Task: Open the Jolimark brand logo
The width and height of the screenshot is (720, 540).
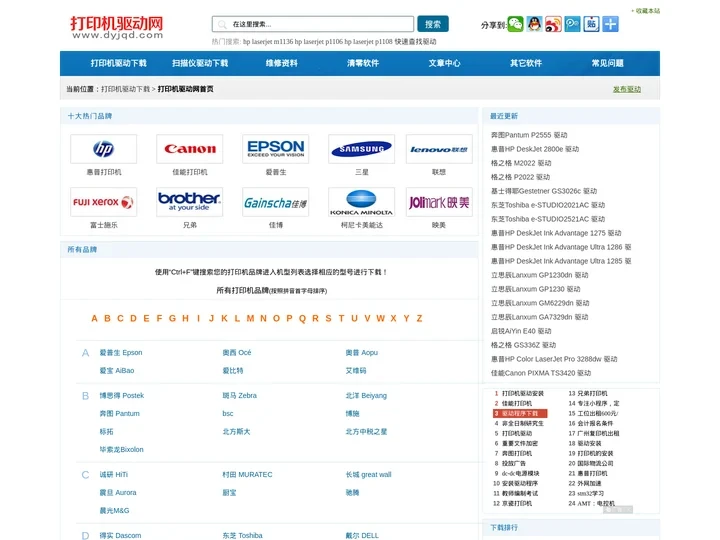Action: coord(439,202)
